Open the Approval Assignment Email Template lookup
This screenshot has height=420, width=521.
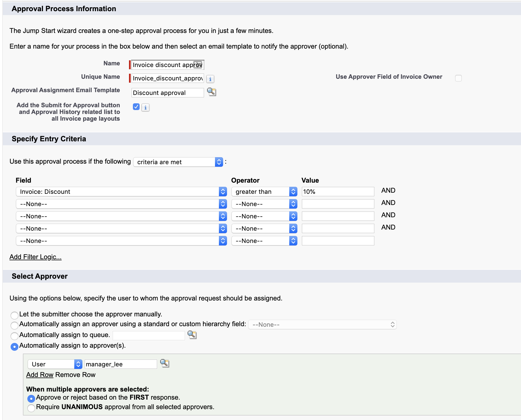(211, 92)
